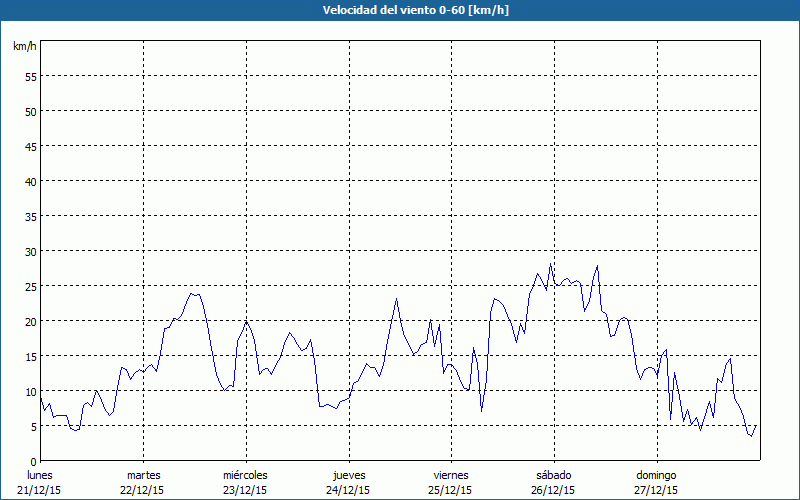The image size is (800, 500).
Task: Click the "jueves 24/12/15" date label
Action: [348, 482]
